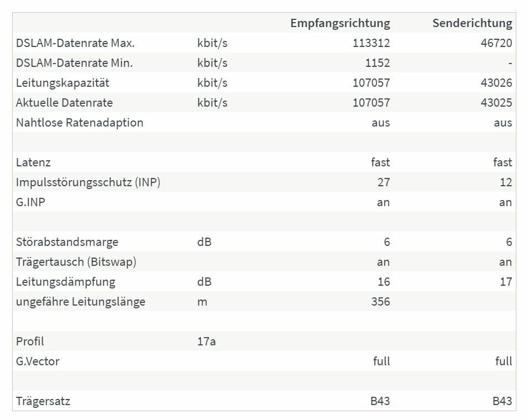Select the DSLAM-Datenrate Min. label

point(74,63)
